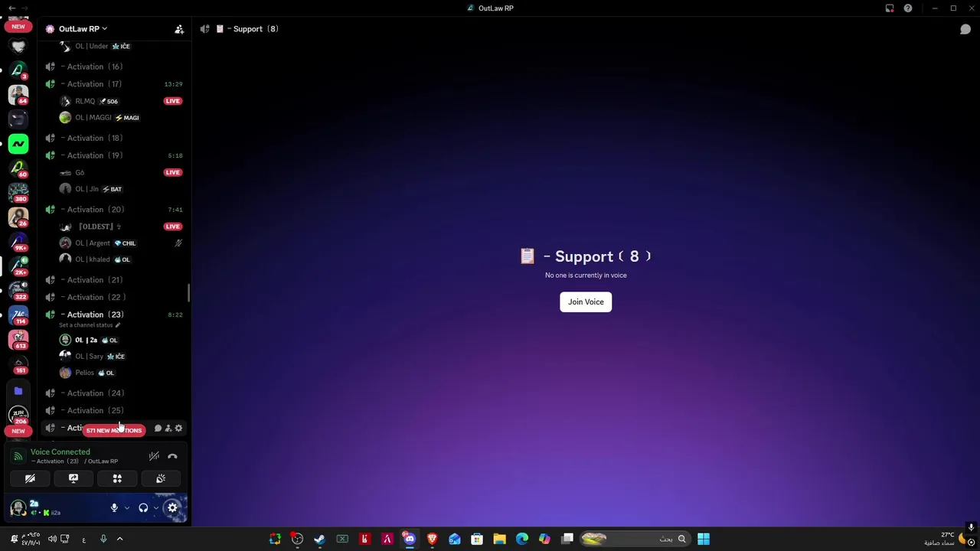The width and height of the screenshot is (980, 551).
Task: Open Steam from the taskbar
Action: coord(320,539)
